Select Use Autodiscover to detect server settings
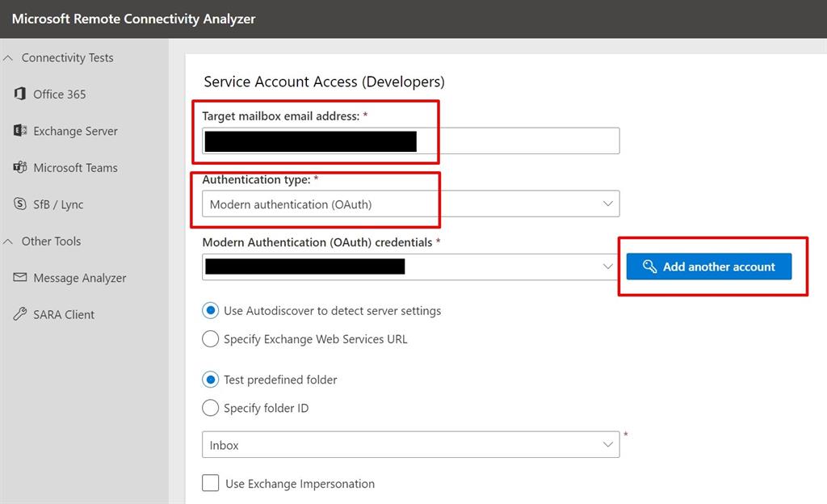Viewport: 827px width, 504px height. point(210,310)
